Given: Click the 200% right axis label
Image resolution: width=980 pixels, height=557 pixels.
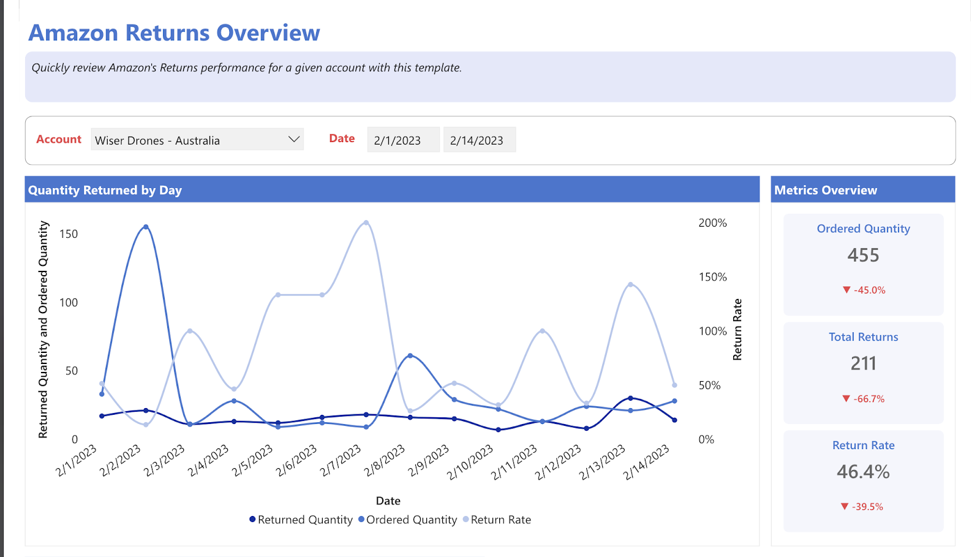Looking at the screenshot, I should tap(713, 223).
